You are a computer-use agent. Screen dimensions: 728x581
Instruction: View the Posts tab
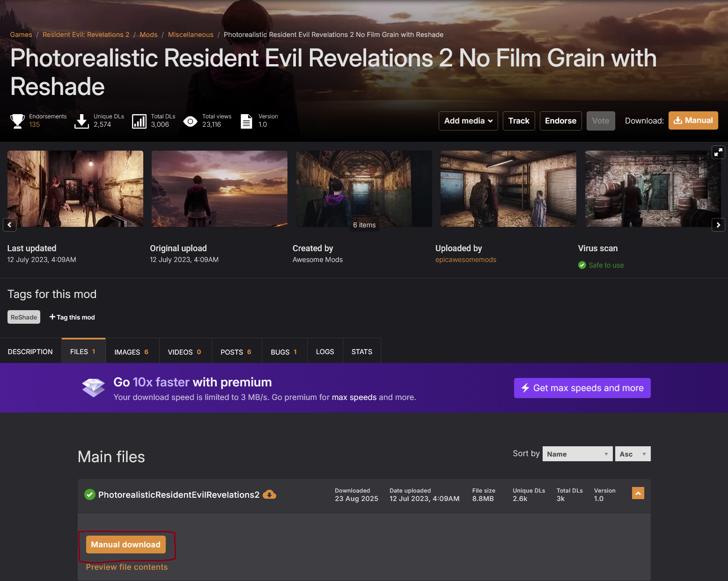click(236, 351)
